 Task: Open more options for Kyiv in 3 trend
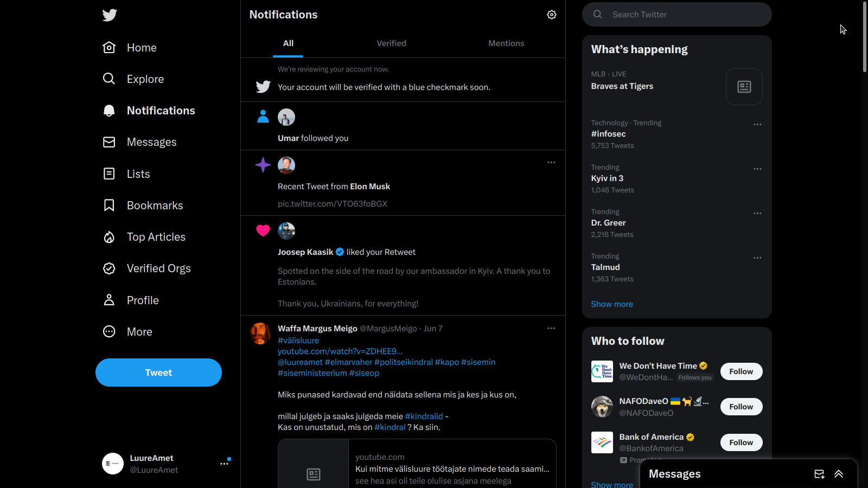757,169
